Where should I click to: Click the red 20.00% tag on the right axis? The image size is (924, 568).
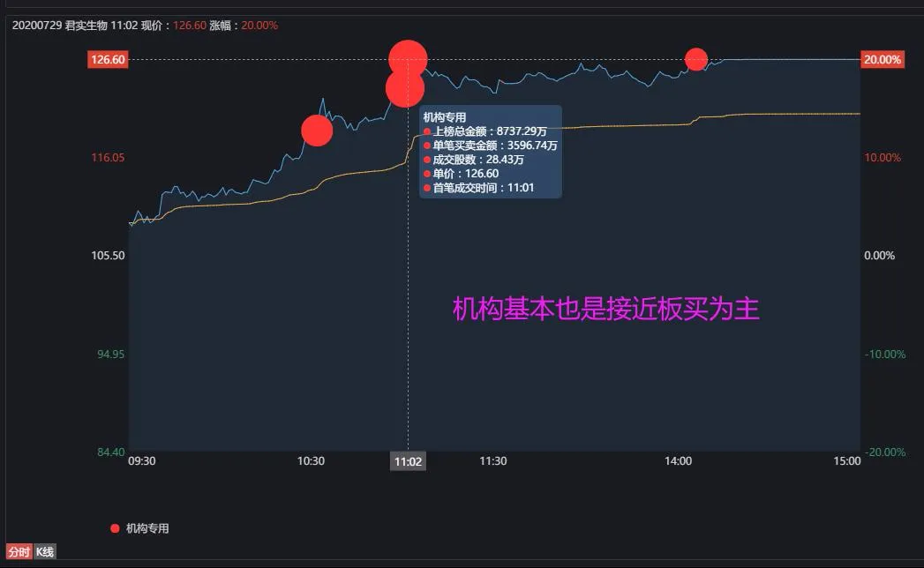click(x=884, y=58)
